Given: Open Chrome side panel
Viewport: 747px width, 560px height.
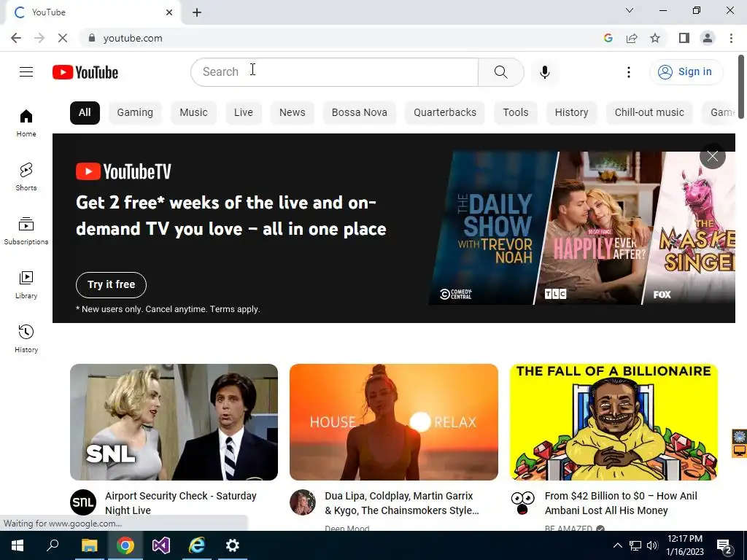Looking at the screenshot, I should [x=684, y=38].
